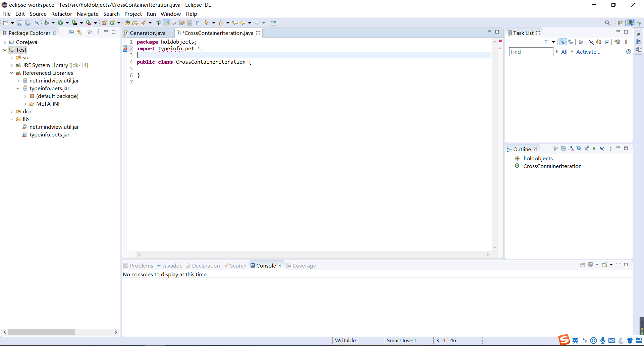Toggle Sort alphabetically in Outline
The width and height of the screenshot is (644, 346).
pyautogui.click(x=571, y=149)
